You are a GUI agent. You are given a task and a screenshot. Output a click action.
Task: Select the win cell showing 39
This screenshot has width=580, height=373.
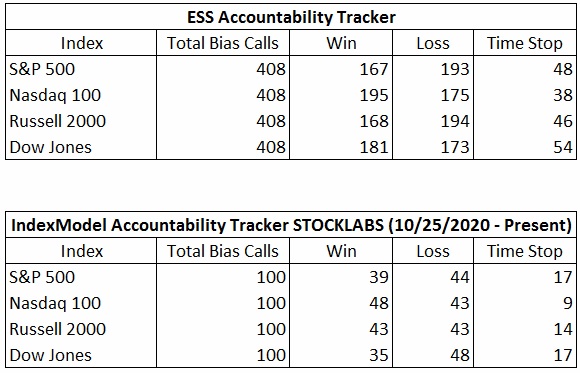point(341,277)
